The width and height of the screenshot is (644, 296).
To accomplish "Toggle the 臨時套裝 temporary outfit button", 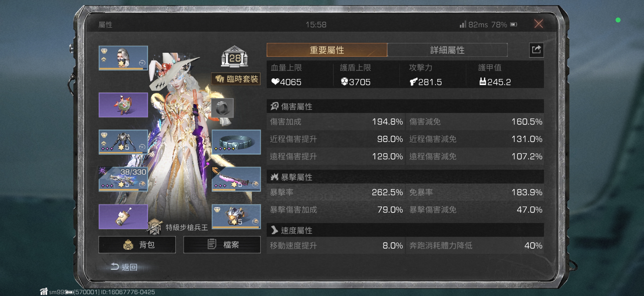I will [236, 79].
